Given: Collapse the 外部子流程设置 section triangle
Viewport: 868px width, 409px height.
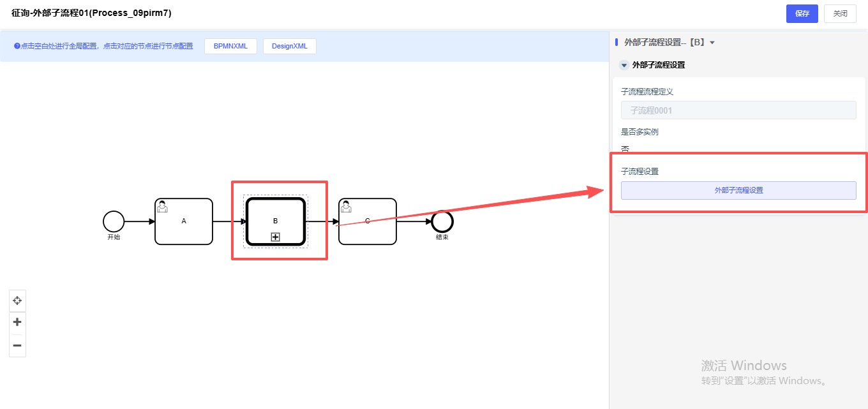Looking at the screenshot, I should (x=624, y=65).
